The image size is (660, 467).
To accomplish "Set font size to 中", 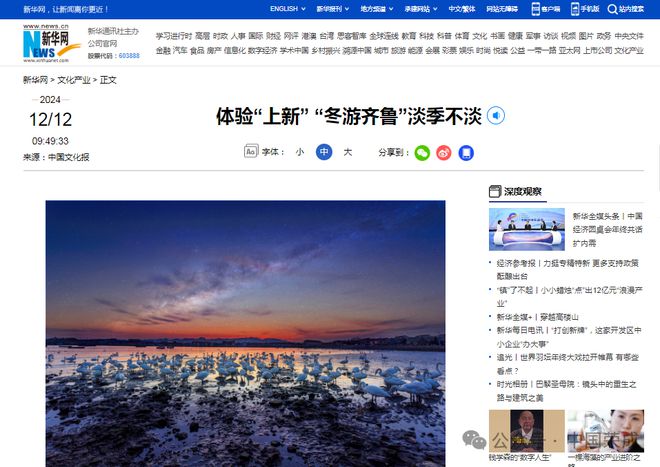I will coord(324,152).
